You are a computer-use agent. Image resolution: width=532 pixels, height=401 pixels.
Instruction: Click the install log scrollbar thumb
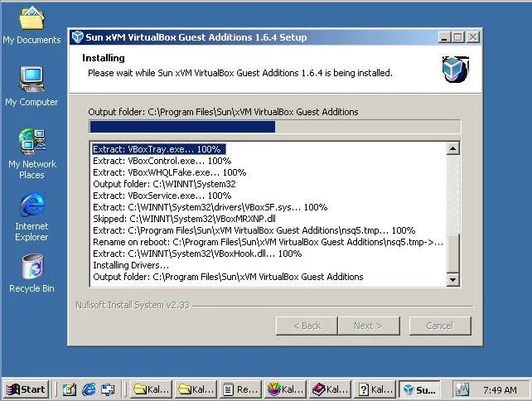pos(453,253)
